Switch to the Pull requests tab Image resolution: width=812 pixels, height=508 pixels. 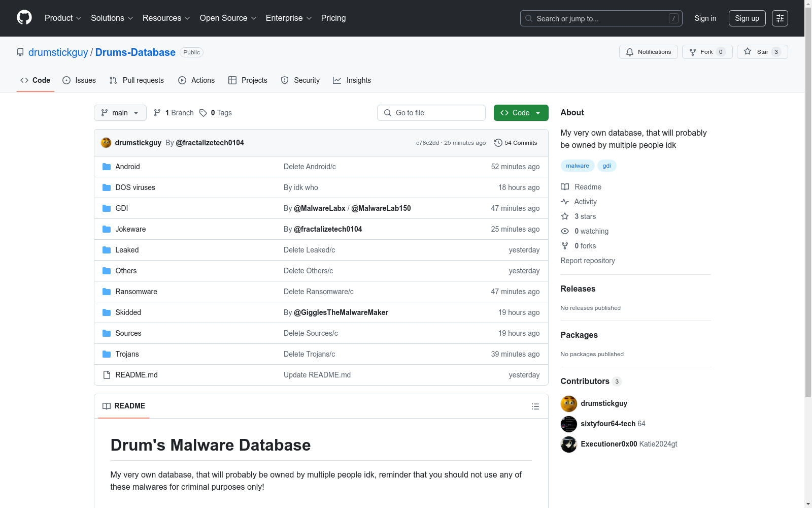tap(137, 80)
